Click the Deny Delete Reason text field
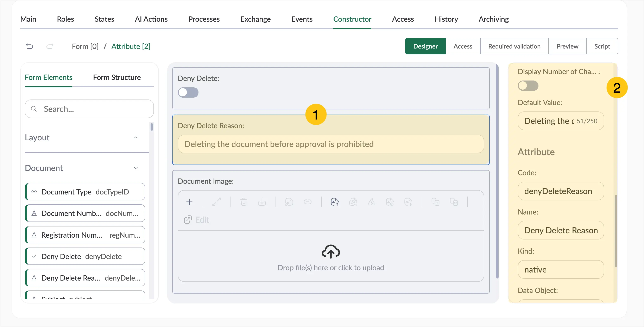This screenshot has width=644, height=327. pyautogui.click(x=331, y=144)
